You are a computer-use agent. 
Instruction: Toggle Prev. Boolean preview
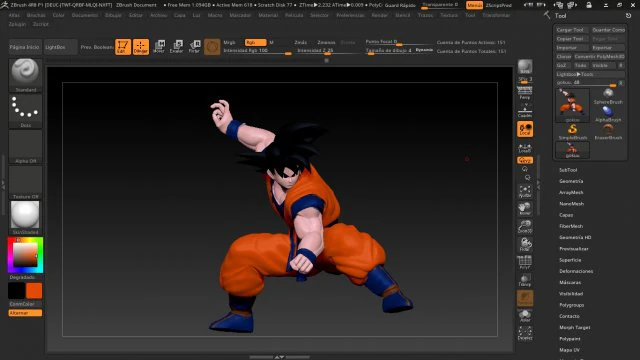coord(97,47)
